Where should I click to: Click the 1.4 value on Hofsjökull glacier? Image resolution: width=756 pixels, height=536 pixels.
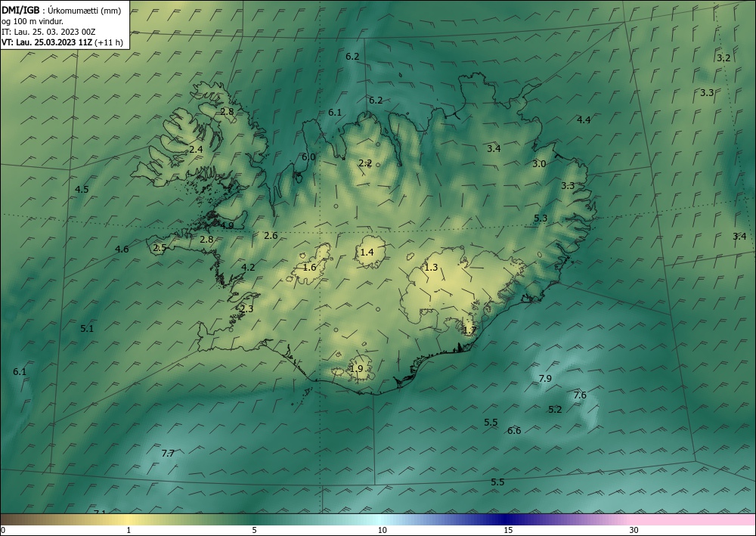[x=367, y=252]
